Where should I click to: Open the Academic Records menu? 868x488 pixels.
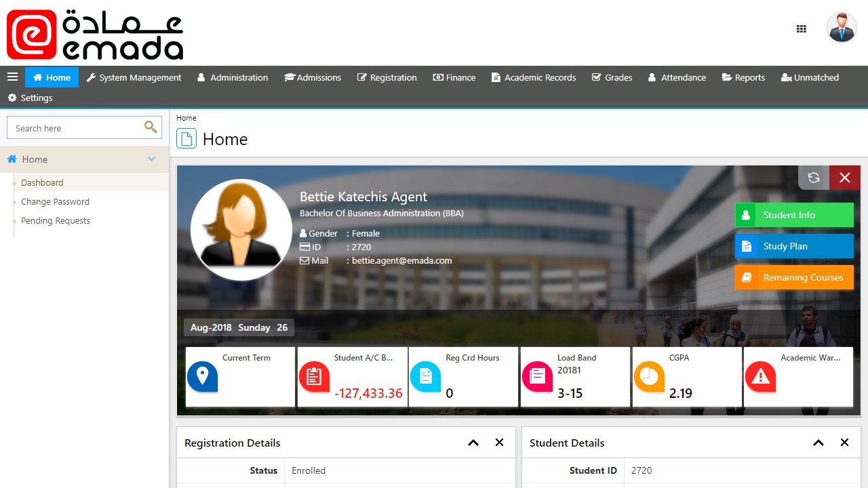[x=534, y=77]
